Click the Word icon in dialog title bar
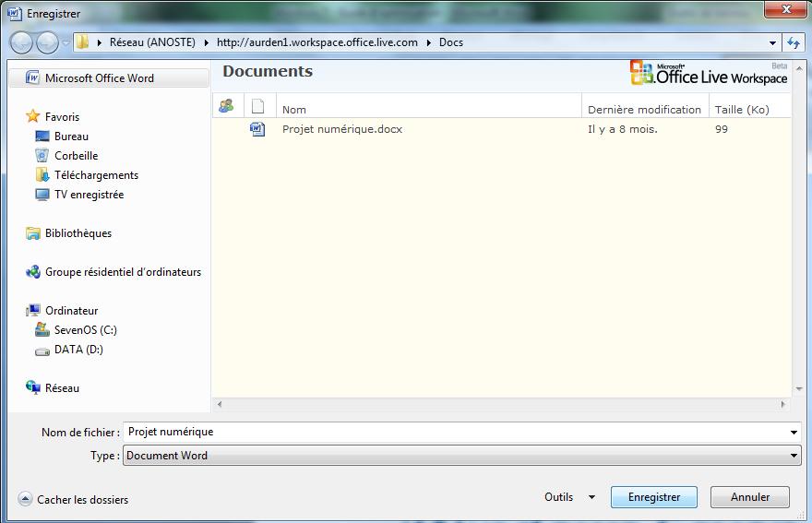Image resolution: width=812 pixels, height=523 pixels. [x=15, y=14]
